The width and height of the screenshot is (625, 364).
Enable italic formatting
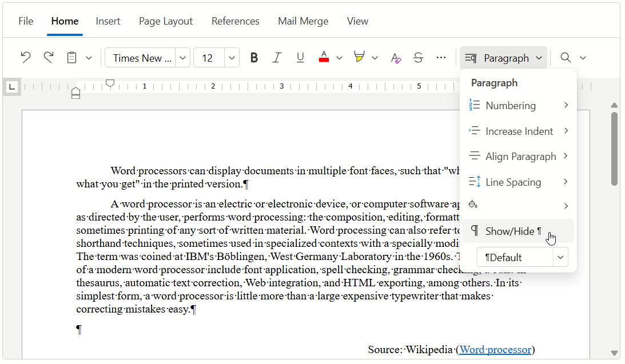[x=277, y=57]
